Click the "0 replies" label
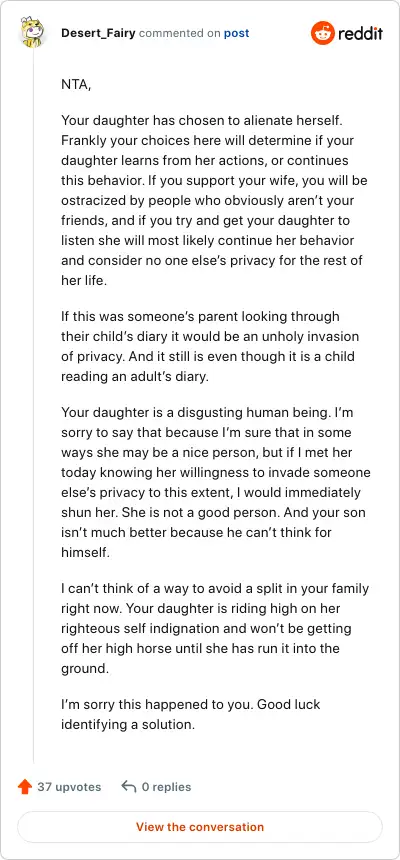 (x=166, y=787)
